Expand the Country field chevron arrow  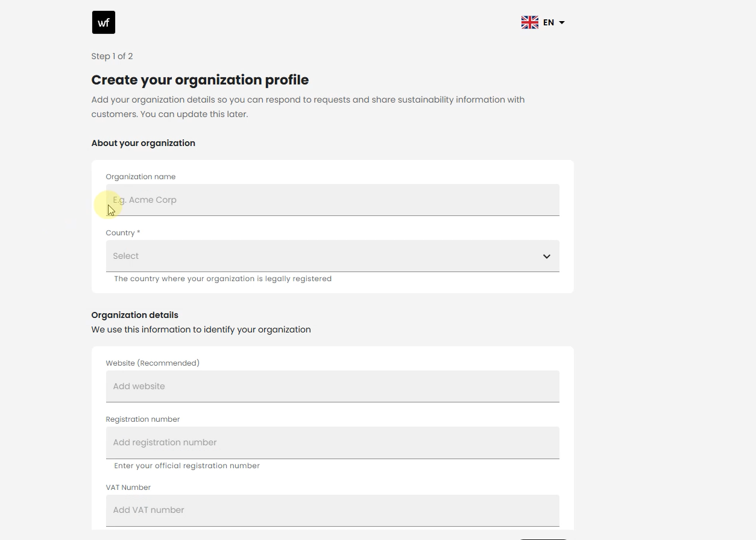[x=547, y=256]
